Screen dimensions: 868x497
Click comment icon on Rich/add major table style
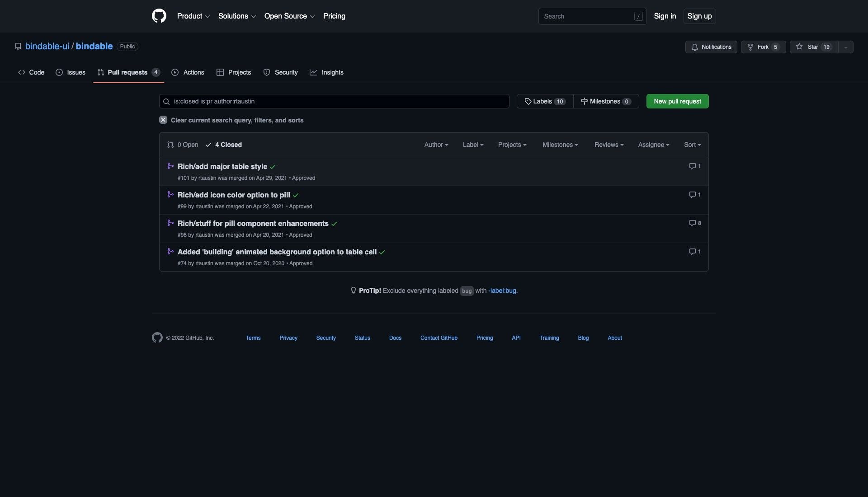click(692, 166)
